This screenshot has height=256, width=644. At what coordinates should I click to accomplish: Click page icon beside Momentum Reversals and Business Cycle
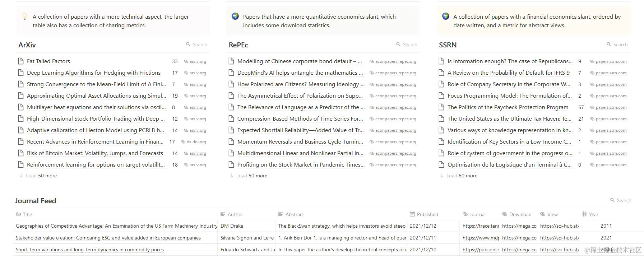click(x=231, y=142)
